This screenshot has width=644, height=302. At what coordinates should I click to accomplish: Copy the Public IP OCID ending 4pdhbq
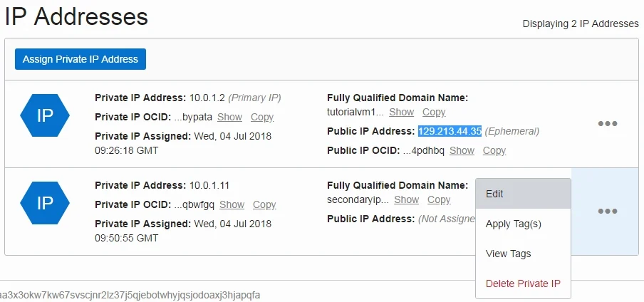[x=494, y=150]
